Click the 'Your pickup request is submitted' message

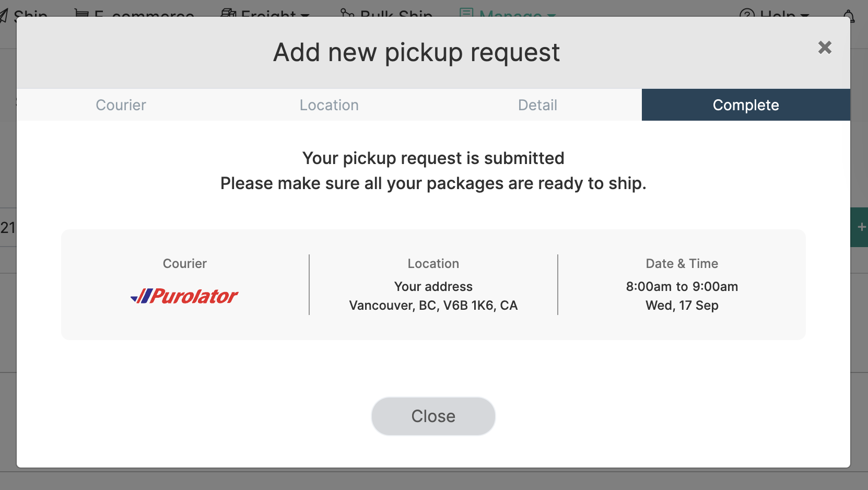coord(433,158)
